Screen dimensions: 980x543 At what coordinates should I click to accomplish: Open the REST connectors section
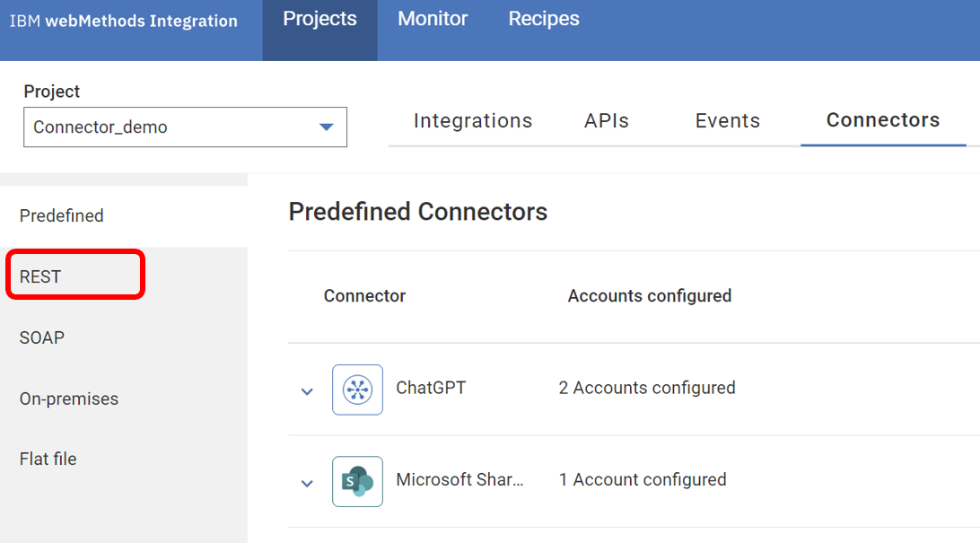point(40,276)
